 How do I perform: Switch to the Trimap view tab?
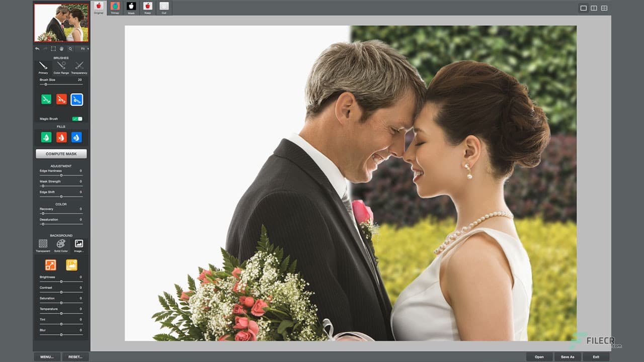click(x=115, y=8)
